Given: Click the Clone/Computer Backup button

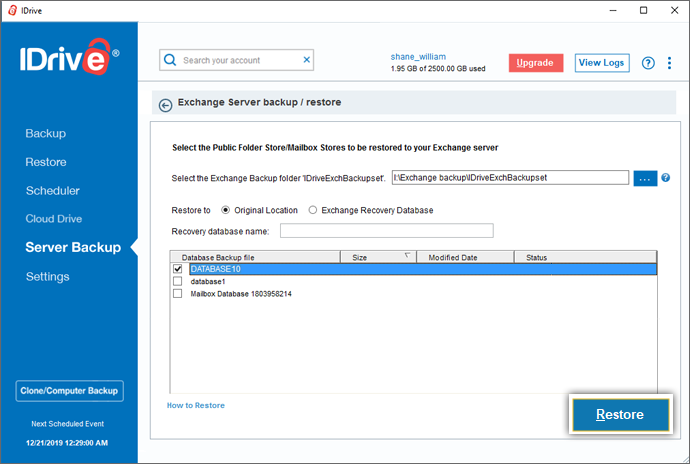Looking at the screenshot, I should [x=70, y=391].
